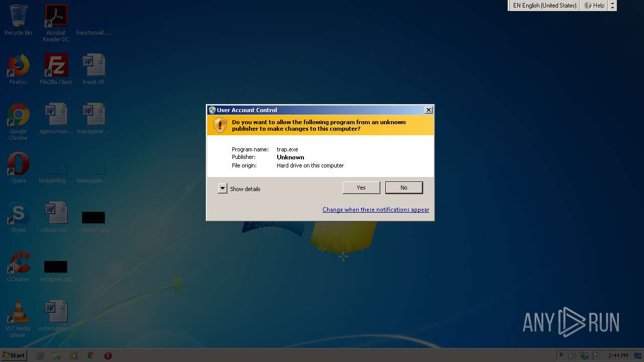This screenshot has height=362, width=644.
Task: Click the taskbar clock showing 2:44 PM
Action: click(x=618, y=355)
